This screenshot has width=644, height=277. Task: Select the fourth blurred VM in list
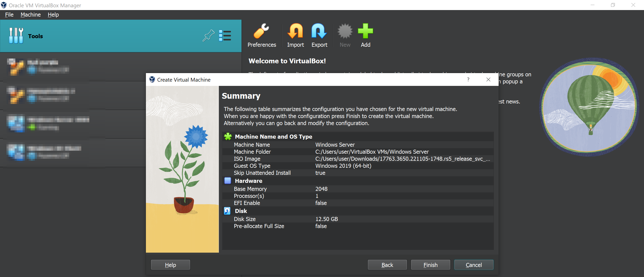(73, 153)
